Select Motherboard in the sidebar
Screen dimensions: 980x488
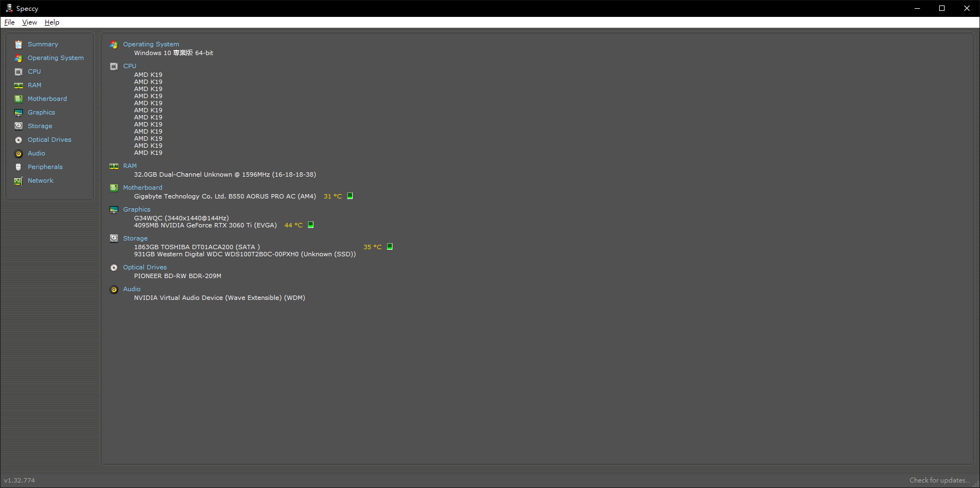pos(47,99)
